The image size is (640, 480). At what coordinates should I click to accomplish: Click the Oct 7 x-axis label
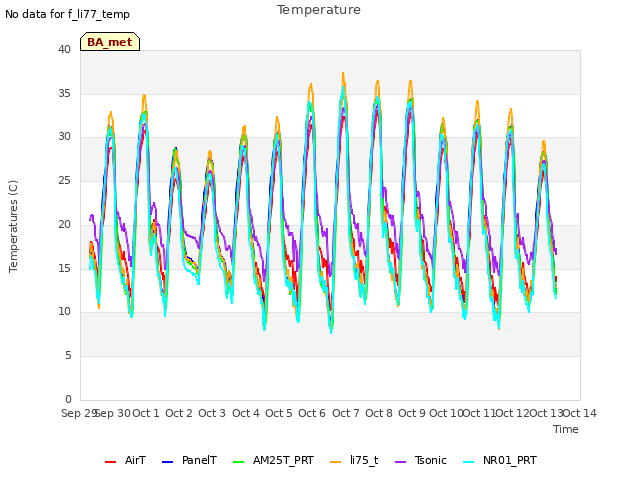coord(346,413)
